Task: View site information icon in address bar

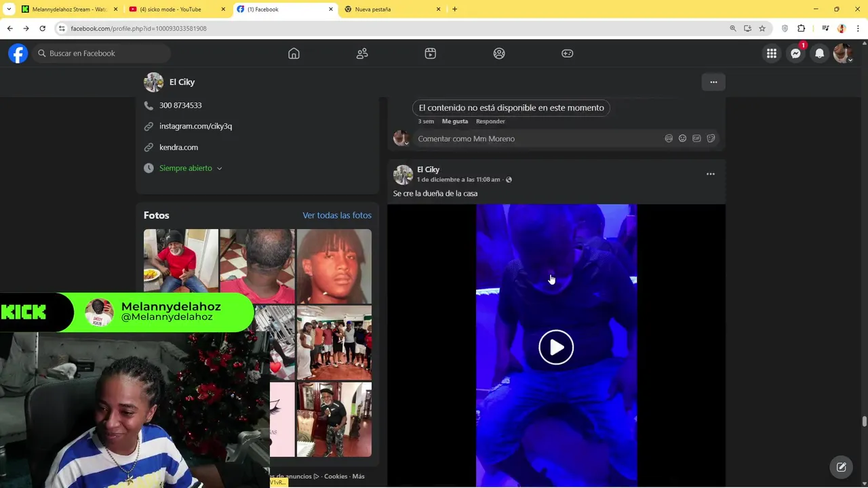Action: coord(62,28)
